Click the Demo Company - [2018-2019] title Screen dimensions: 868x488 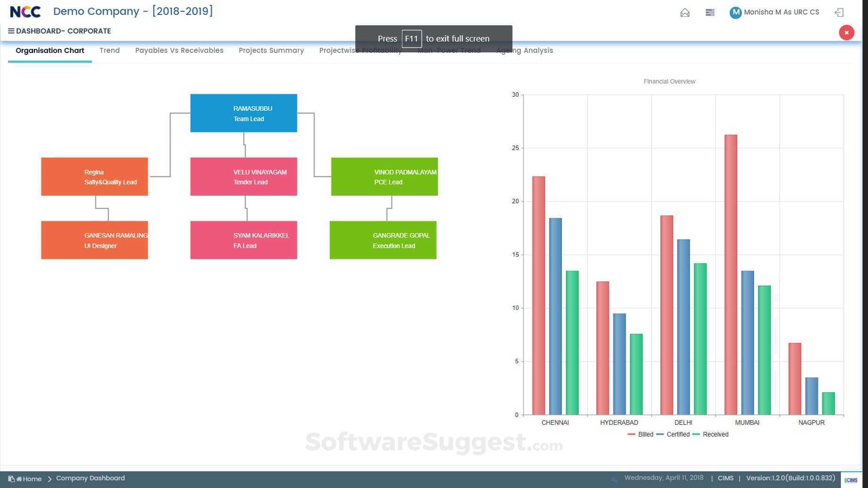(x=133, y=11)
